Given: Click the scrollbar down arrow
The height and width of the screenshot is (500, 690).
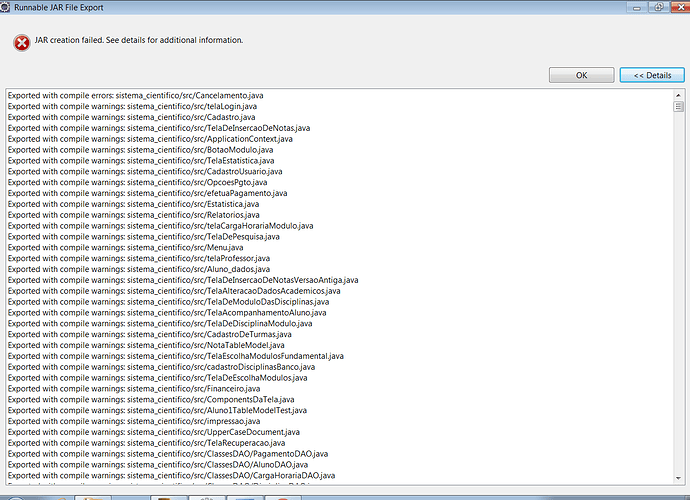Looking at the screenshot, I should point(678,478).
